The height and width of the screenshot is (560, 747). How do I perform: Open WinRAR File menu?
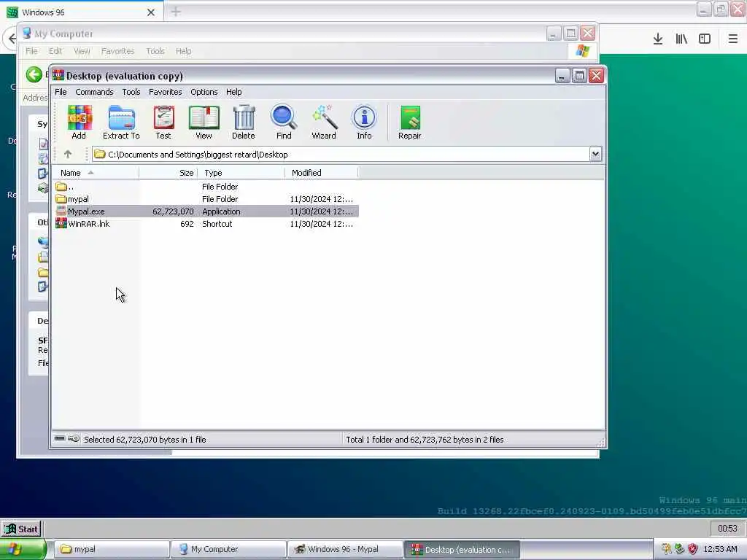61,92
